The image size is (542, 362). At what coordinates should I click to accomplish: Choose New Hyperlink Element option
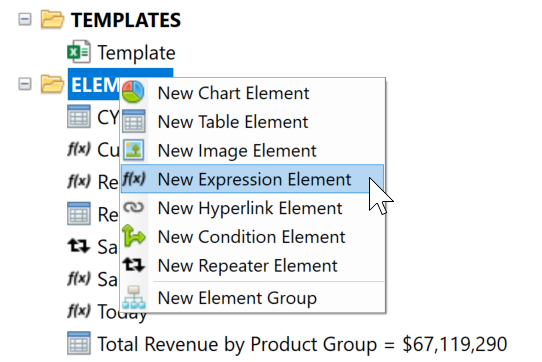click(x=252, y=207)
